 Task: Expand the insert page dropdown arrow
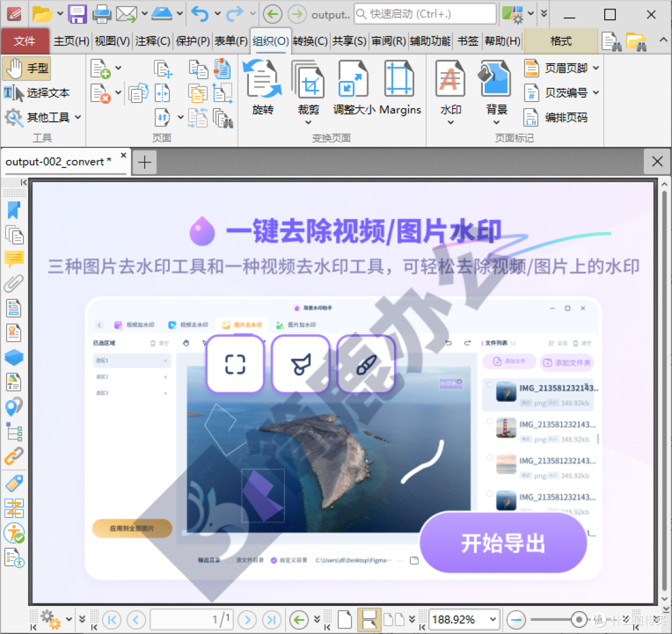click(118, 68)
